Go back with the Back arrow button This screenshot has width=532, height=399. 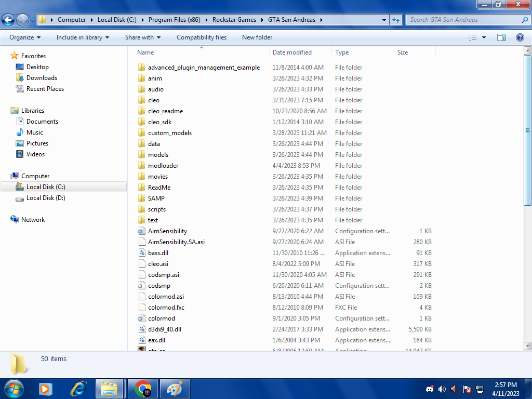click(x=8, y=20)
